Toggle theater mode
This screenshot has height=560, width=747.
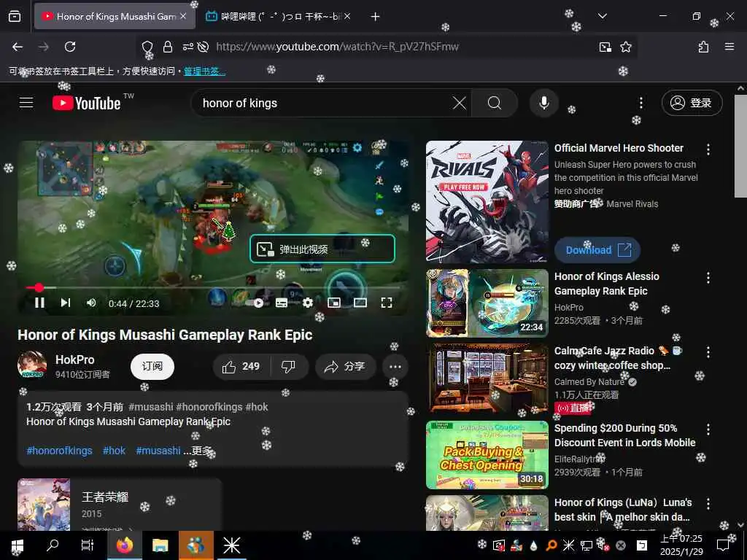[360, 303]
